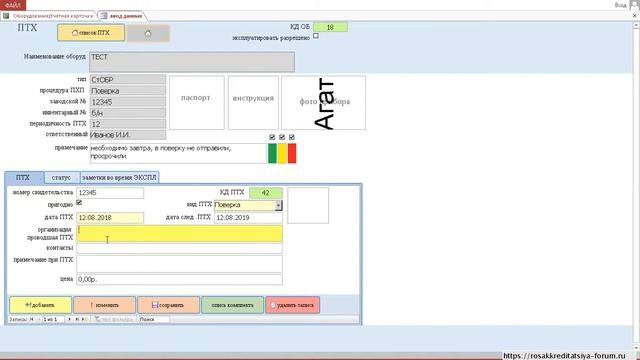Open the 'фото прибора' image box
This screenshot has width=640, height=360.
pos(323,102)
